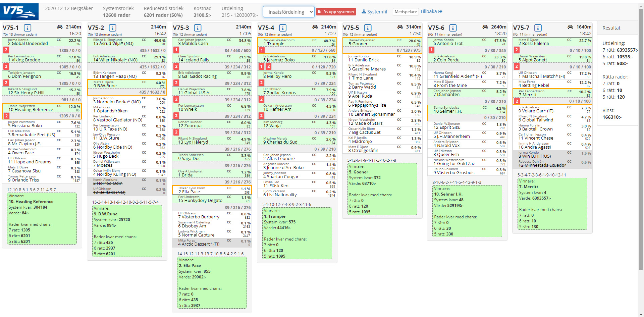
Task: Click the Utdelning 215 - 12030079:- value
Action: 239,15
